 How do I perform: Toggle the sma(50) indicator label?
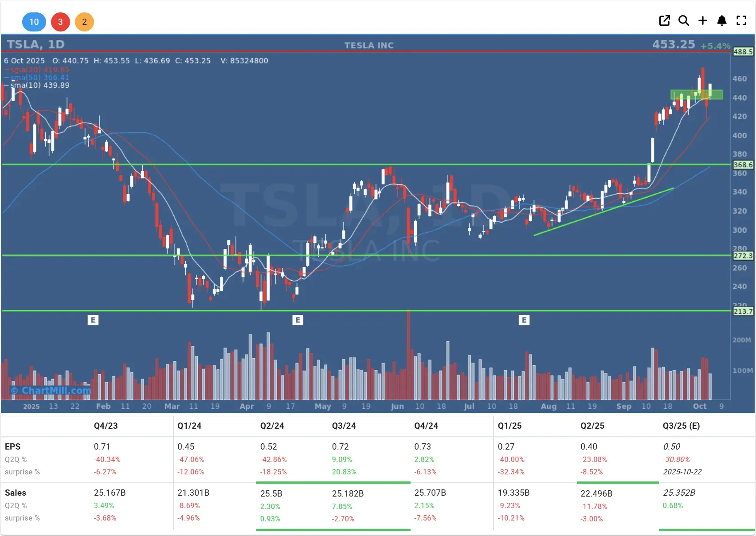(40, 78)
